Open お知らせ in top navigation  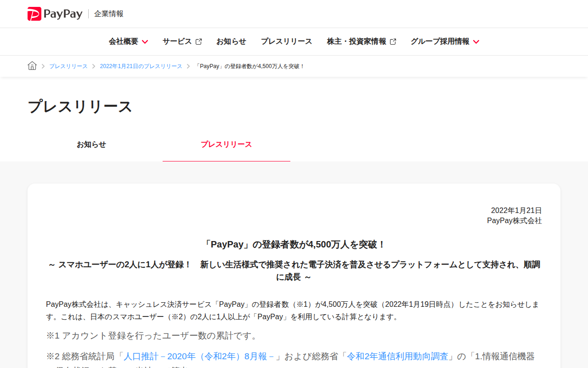[231, 41]
